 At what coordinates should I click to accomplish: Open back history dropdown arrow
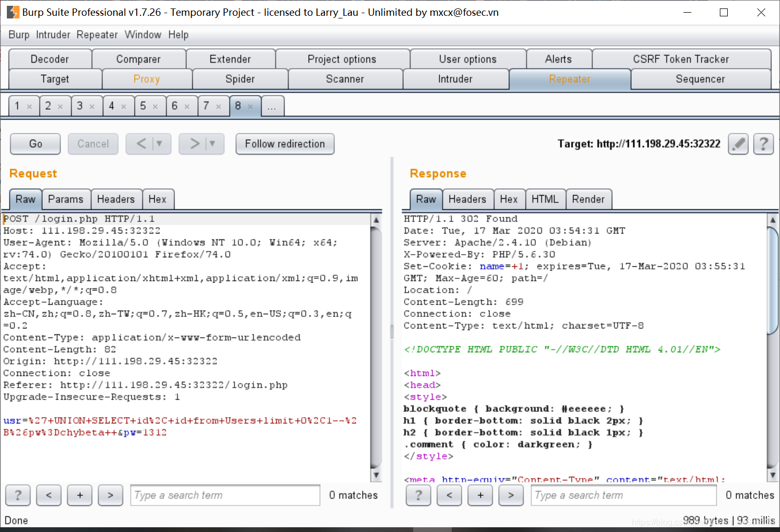[160, 144]
